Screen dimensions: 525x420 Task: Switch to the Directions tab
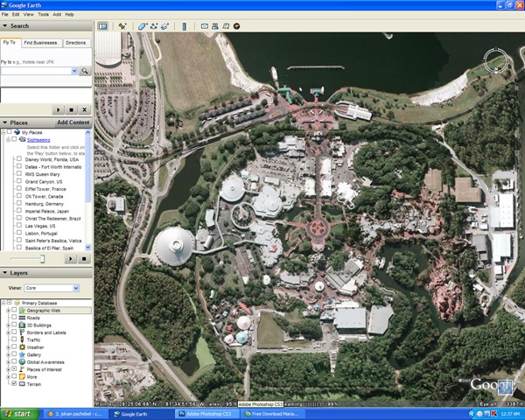click(75, 43)
